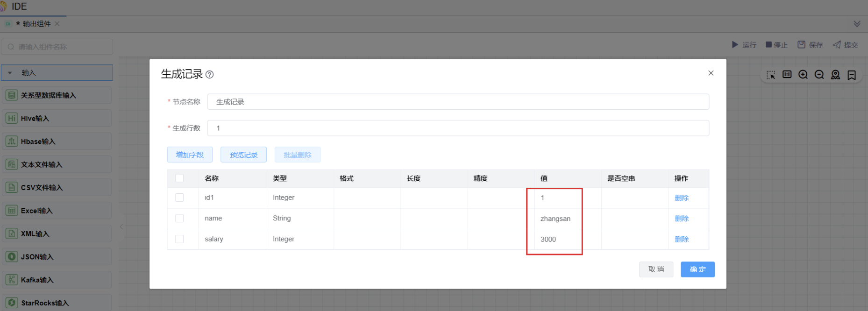The width and height of the screenshot is (868, 311).
Task: Collapse the 输入 category in sidebar
Action: coord(10,73)
